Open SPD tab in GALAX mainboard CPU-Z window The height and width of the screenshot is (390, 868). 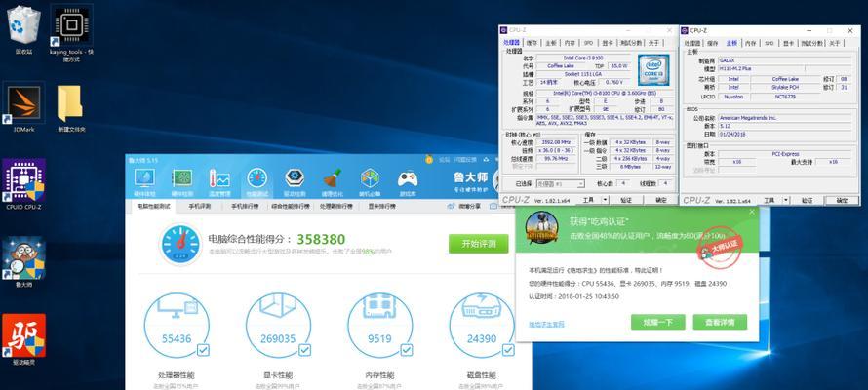[769, 43]
